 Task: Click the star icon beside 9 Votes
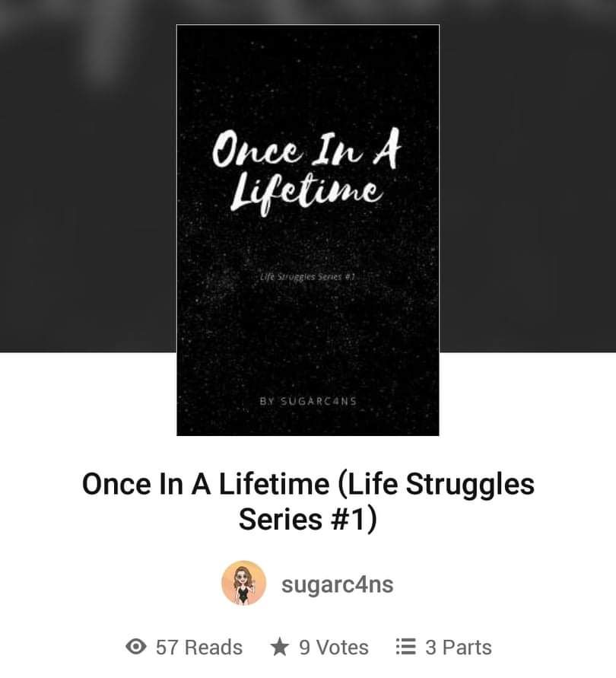coord(280,647)
